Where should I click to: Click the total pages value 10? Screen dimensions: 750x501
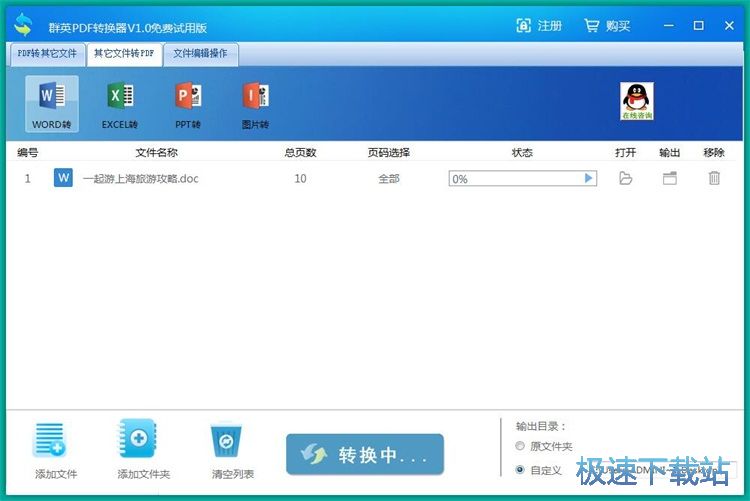pyautogui.click(x=300, y=178)
